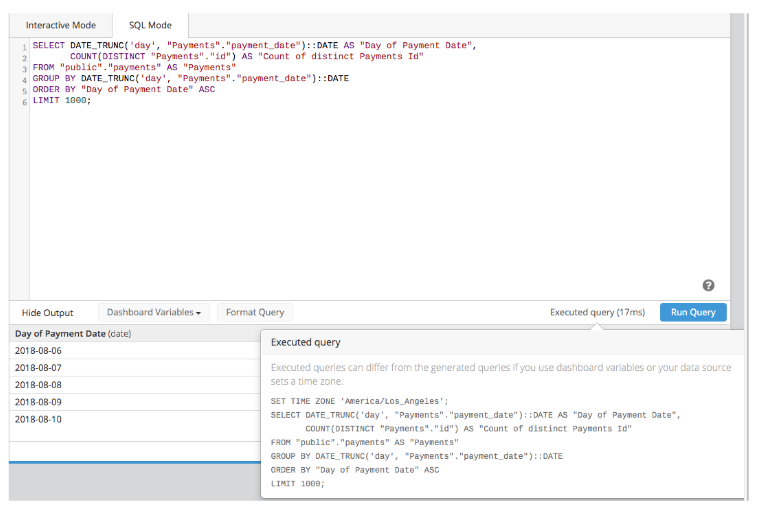Click Hide Output link

47,313
